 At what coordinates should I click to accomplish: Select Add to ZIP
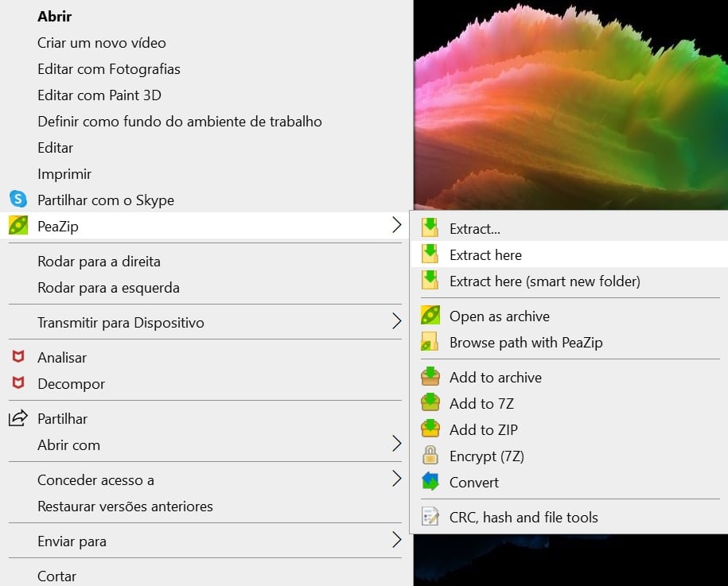click(483, 429)
